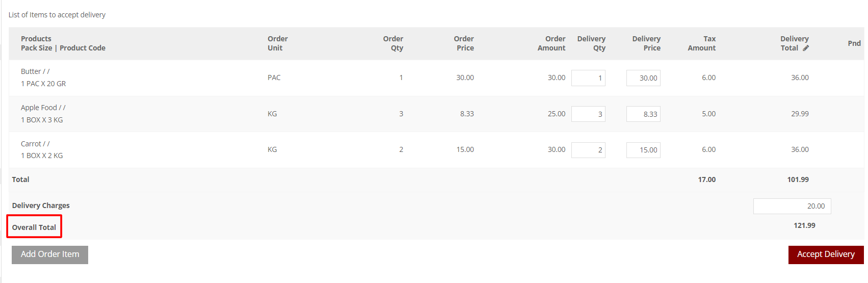This screenshot has width=868, height=283.
Task: Click the Order Price column header
Action: point(464,43)
